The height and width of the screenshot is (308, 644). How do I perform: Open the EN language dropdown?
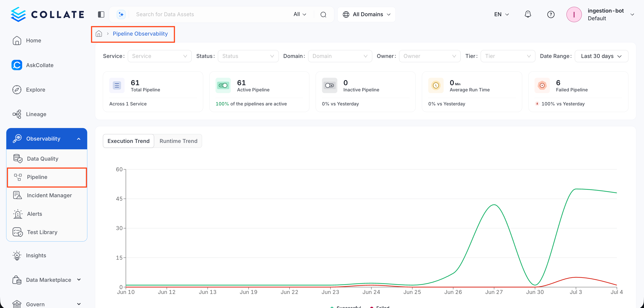pos(501,14)
